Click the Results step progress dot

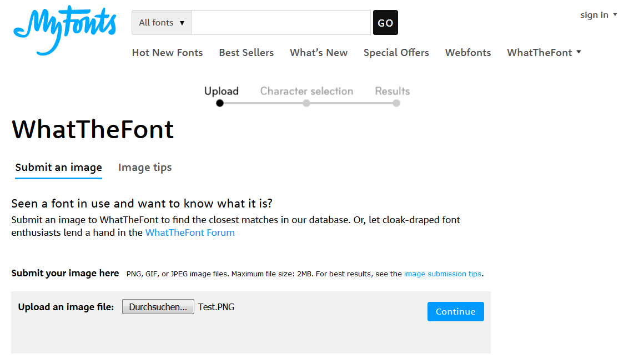396,103
